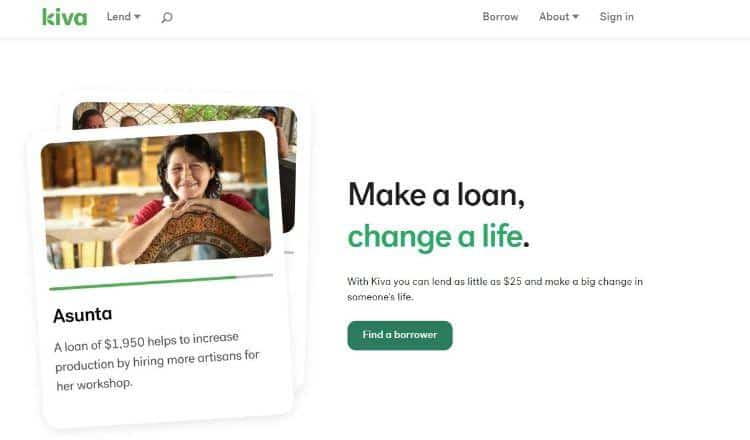Screen dimensions: 750x440
Task: Open Asunta's borrower photo
Action: (x=157, y=199)
